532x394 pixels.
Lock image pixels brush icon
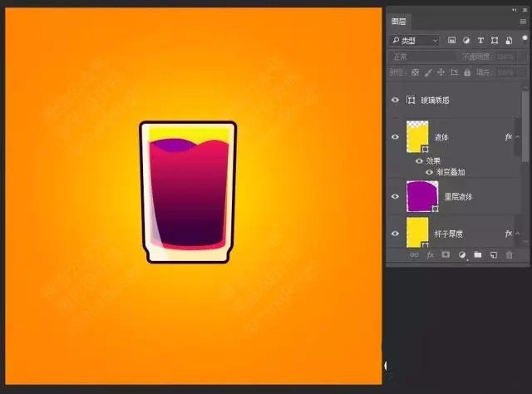[x=428, y=72]
